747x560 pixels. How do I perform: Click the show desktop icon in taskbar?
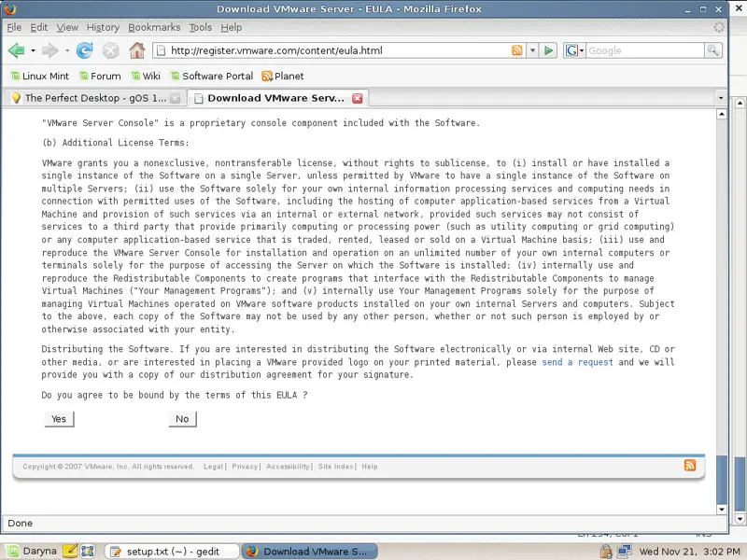[88, 552]
